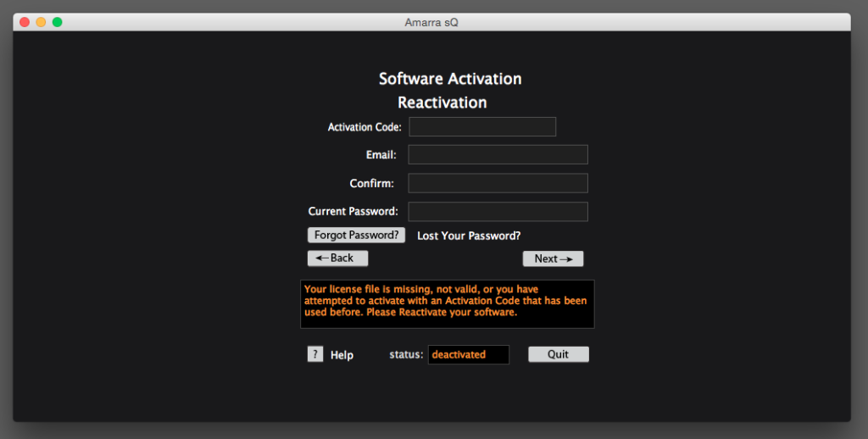Click the Email: label
This screenshot has width=868, height=439.
click(381, 155)
